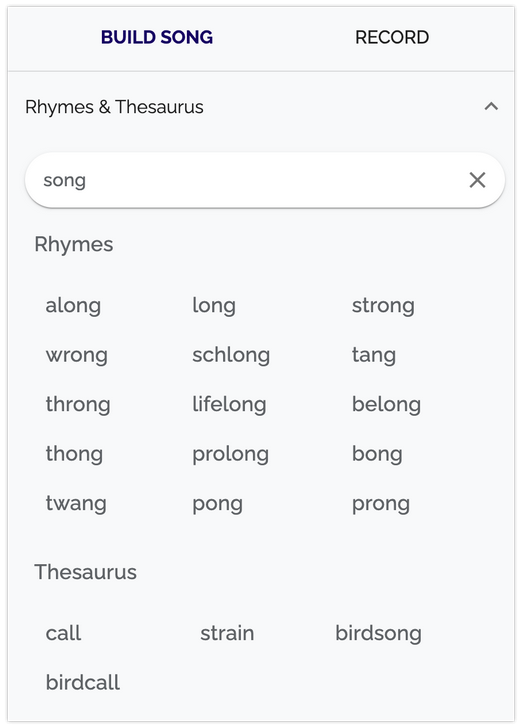
Task: Select thesaurus word 'birdcall'
Action: [x=83, y=683]
